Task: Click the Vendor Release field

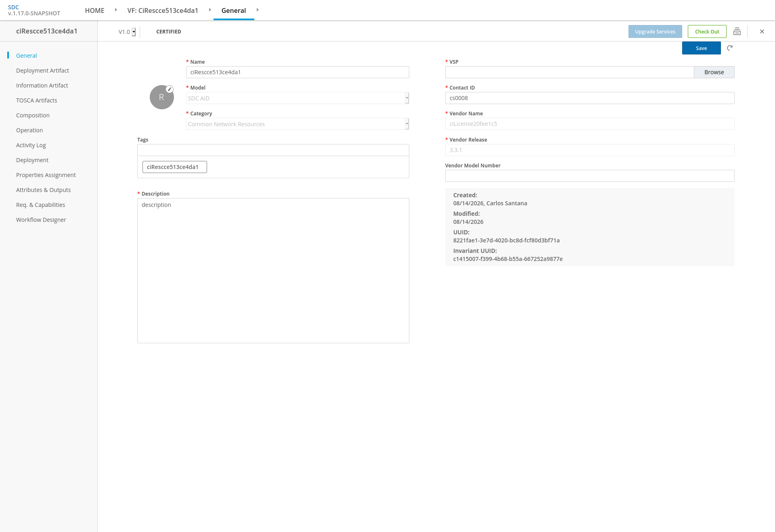Action: pyautogui.click(x=590, y=150)
